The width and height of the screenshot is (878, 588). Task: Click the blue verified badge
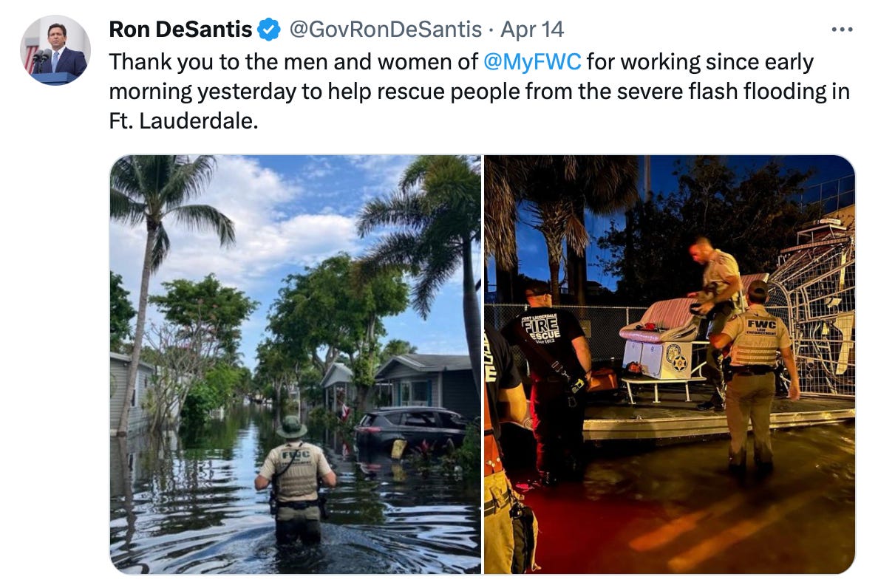click(x=269, y=30)
